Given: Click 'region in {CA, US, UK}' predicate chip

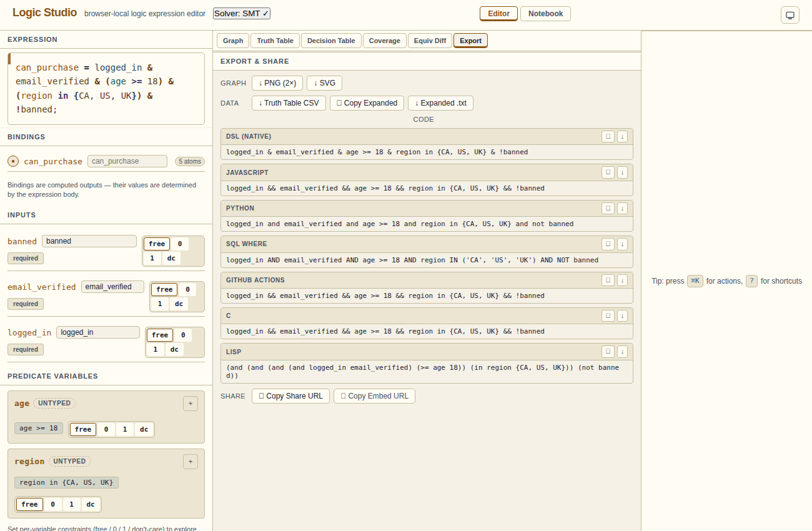Looking at the screenshot, I should click(66, 483).
